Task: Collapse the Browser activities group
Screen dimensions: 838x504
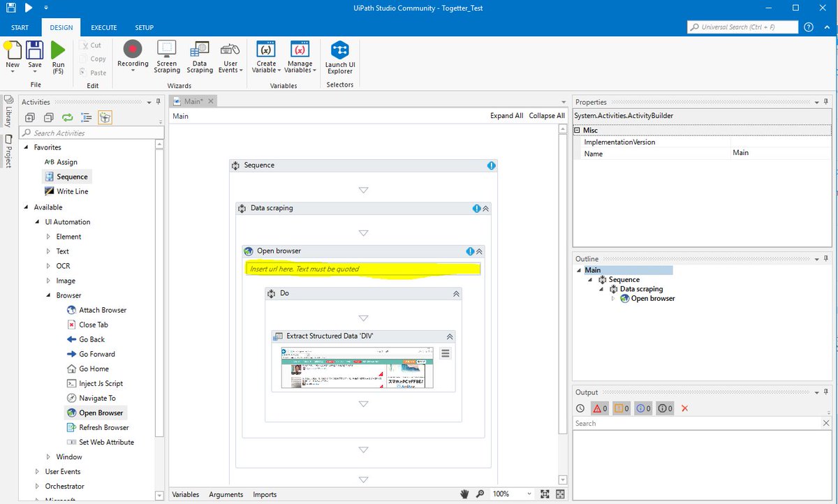Action: [x=48, y=295]
